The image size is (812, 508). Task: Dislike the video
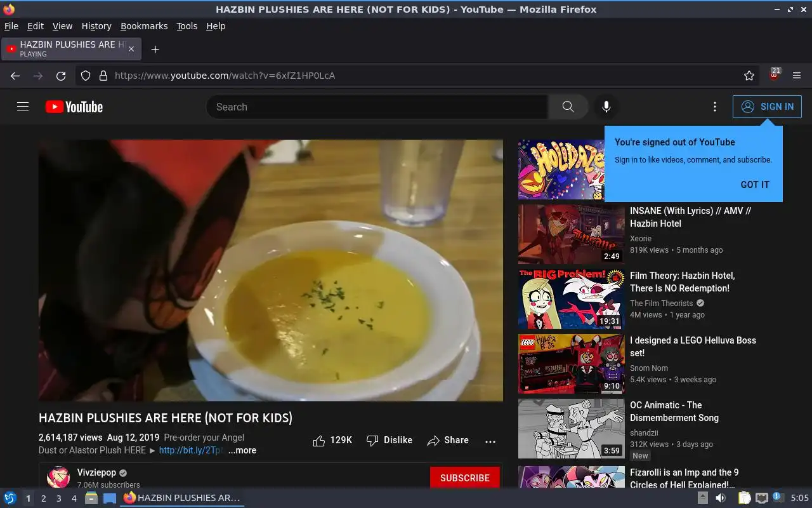(390, 440)
